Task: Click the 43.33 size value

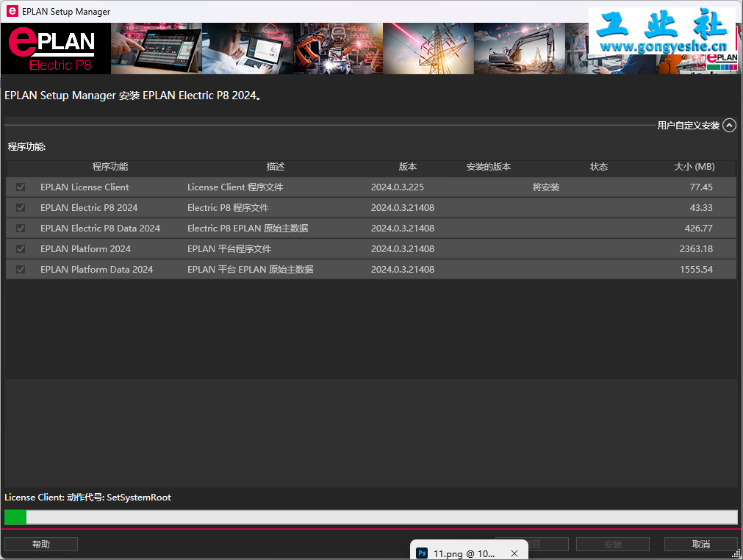Action: tap(701, 207)
